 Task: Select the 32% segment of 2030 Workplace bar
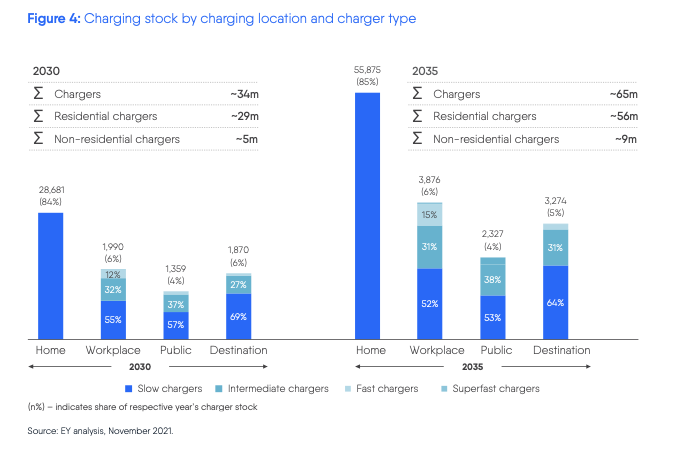113,290
